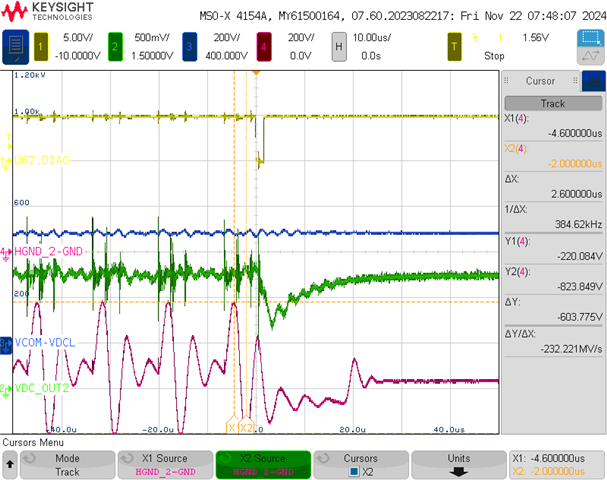Click the ΔY/ΔX value -232.221MV/s
607x480 pixels.
(x=571, y=349)
